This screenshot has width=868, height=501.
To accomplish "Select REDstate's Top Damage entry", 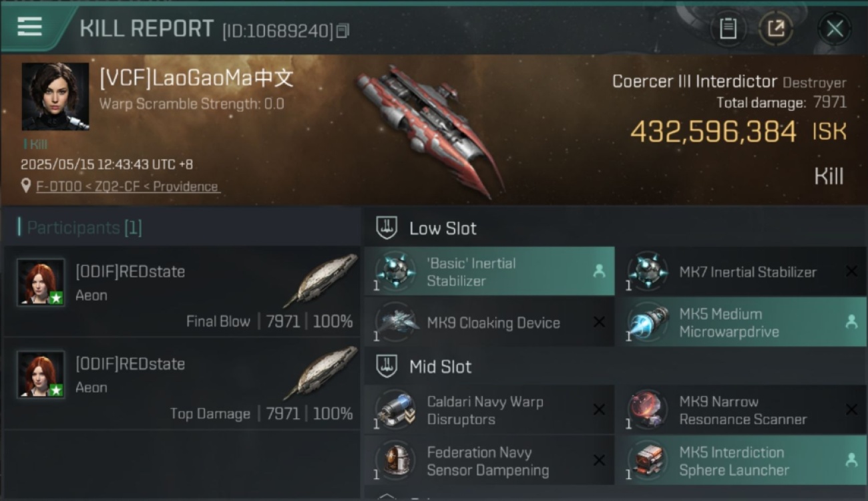I will click(x=182, y=383).
